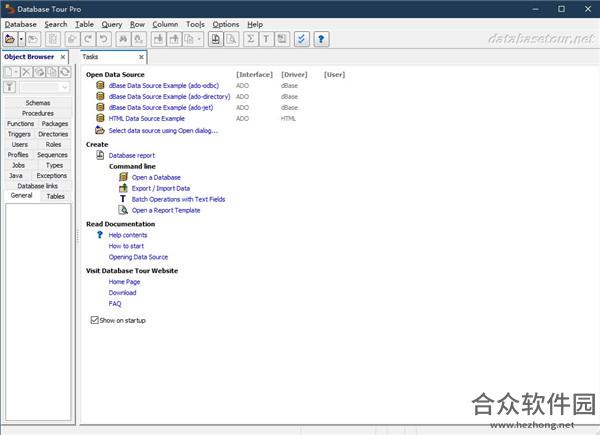Switch to the Tables tab

pos(55,196)
